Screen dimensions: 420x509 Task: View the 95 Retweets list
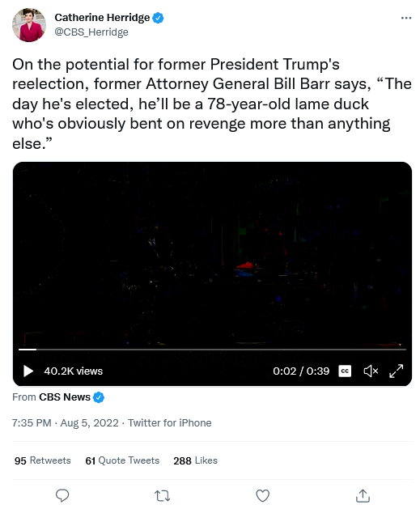tap(43, 460)
